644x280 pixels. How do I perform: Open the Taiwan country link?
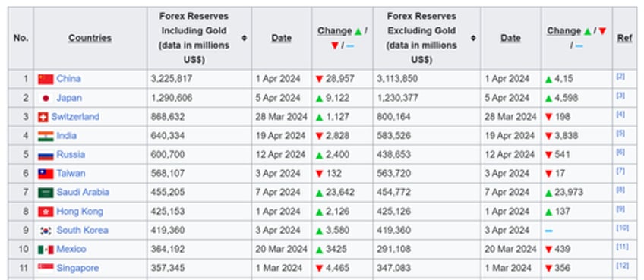point(71,173)
